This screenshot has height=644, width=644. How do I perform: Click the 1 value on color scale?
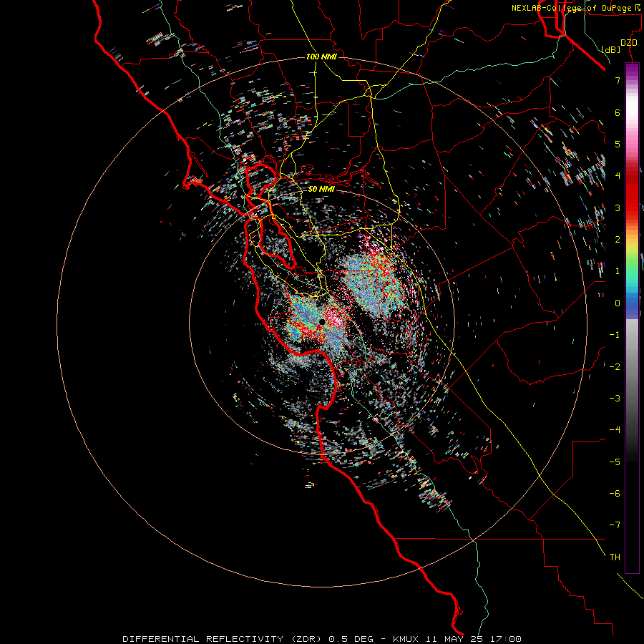pos(618,271)
